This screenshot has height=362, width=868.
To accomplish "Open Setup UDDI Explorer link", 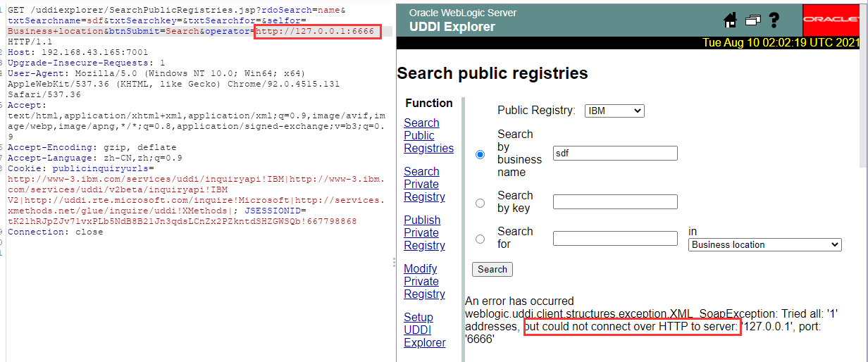I will pyautogui.click(x=424, y=330).
